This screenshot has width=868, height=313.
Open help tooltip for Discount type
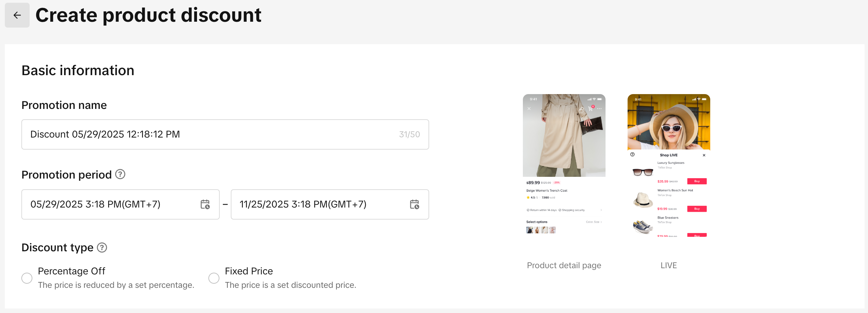(x=102, y=248)
